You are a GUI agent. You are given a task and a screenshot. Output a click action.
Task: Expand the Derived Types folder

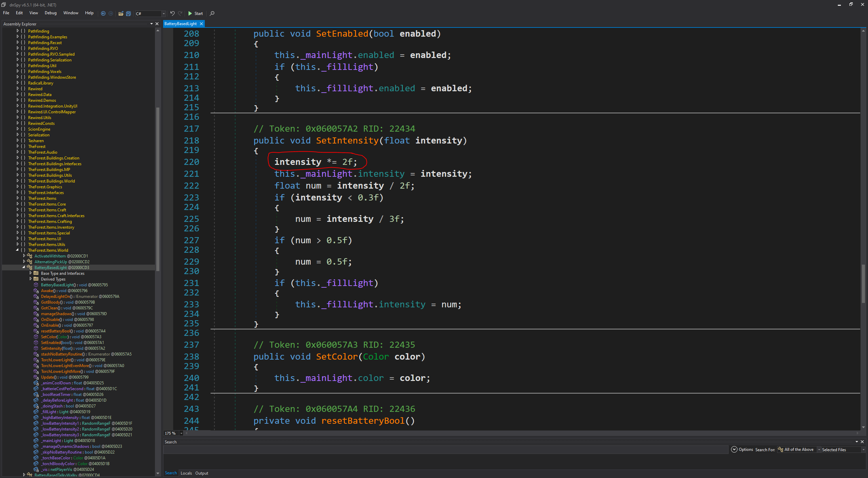pyautogui.click(x=31, y=279)
